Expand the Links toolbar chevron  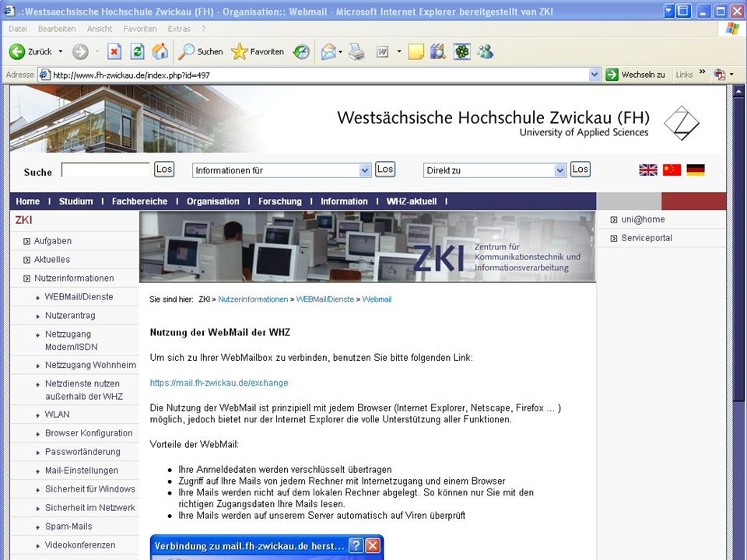[x=702, y=72]
